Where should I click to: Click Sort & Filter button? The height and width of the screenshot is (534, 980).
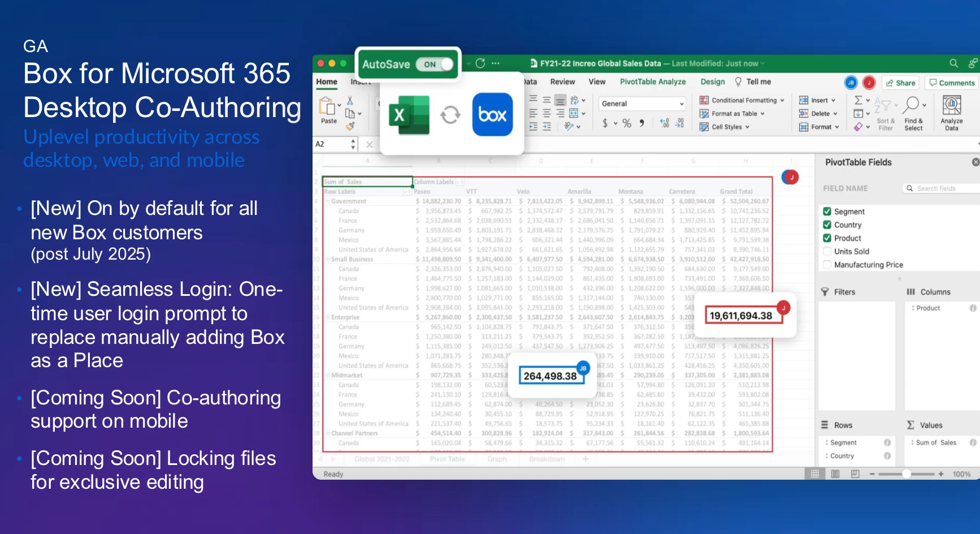click(x=886, y=113)
